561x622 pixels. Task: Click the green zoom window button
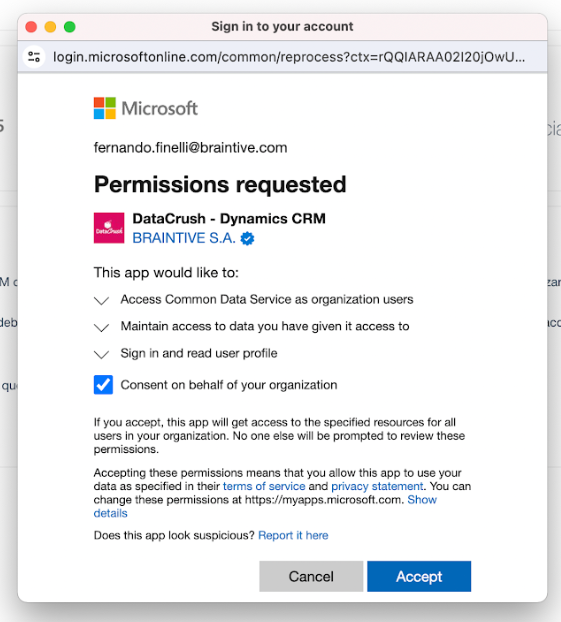point(70,27)
